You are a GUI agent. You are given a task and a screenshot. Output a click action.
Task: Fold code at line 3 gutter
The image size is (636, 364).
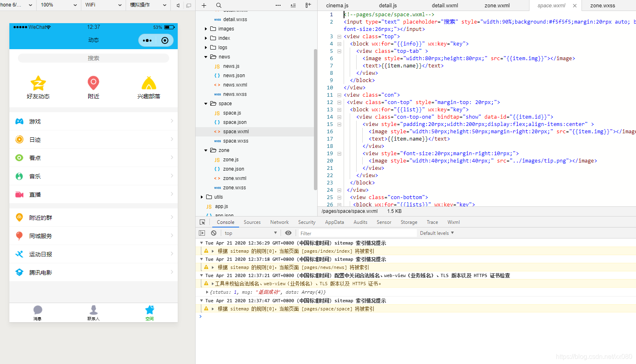click(x=339, y=37)
